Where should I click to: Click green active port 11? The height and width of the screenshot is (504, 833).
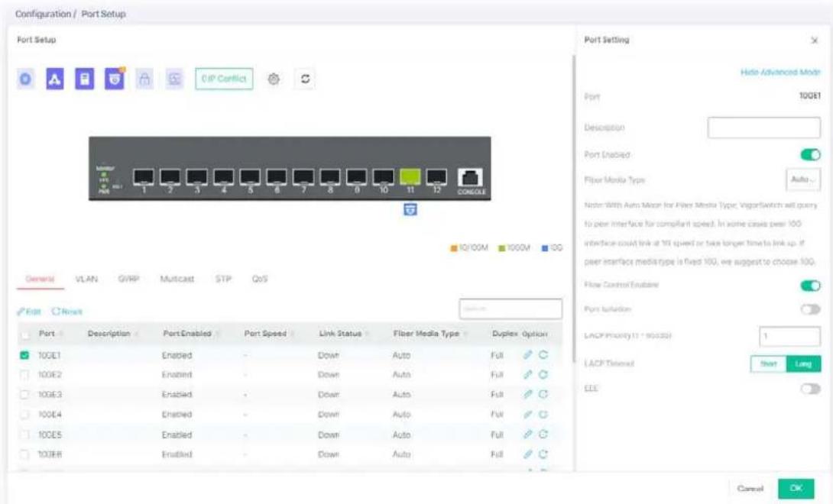[x=410, y=177]
